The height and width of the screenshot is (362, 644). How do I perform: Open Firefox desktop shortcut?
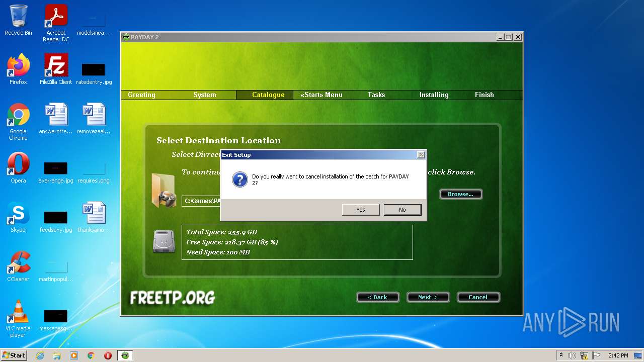[18, 69]
